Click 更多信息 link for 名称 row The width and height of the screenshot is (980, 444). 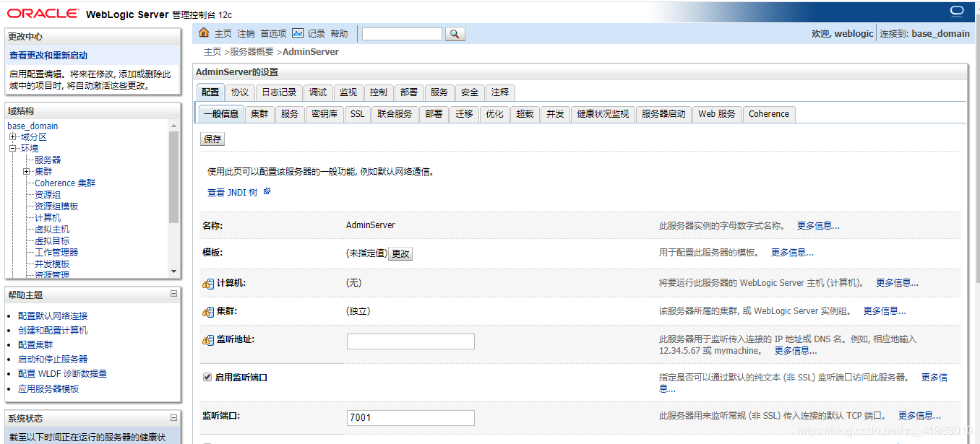(818, 226)
